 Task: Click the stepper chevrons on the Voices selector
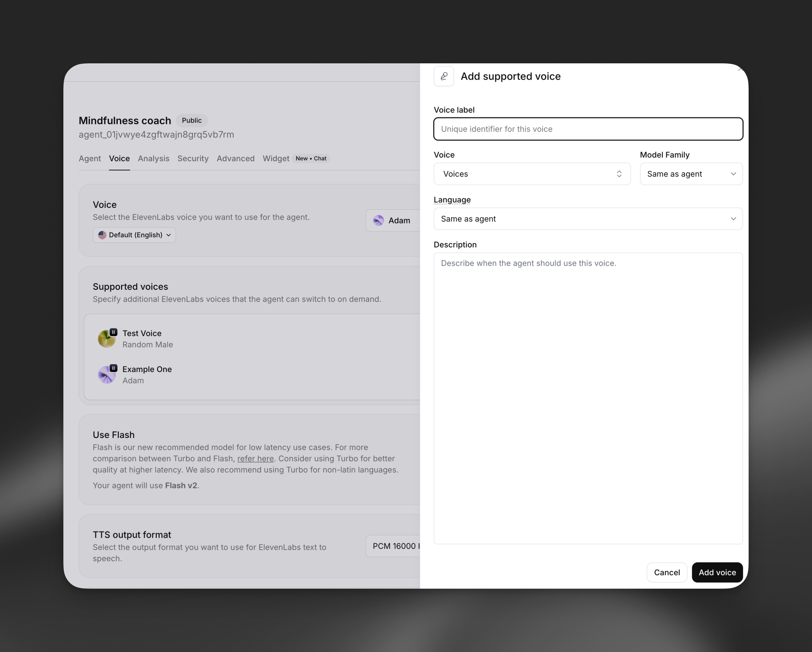click(619, 174)
